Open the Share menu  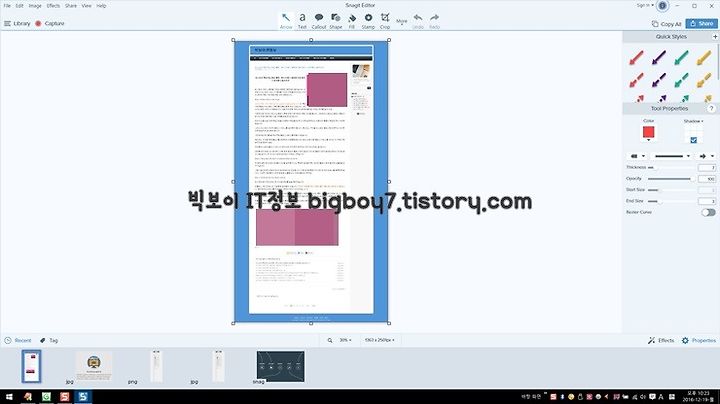(71, 6)
